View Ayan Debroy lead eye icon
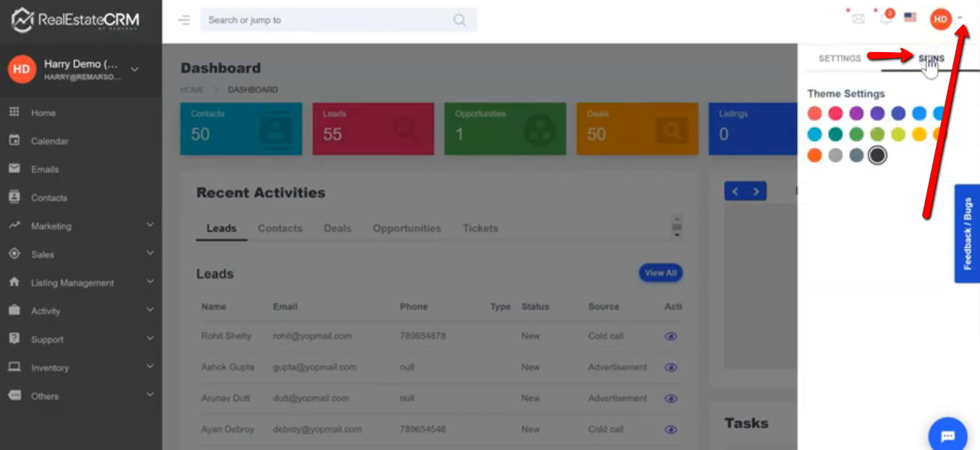 671,430
